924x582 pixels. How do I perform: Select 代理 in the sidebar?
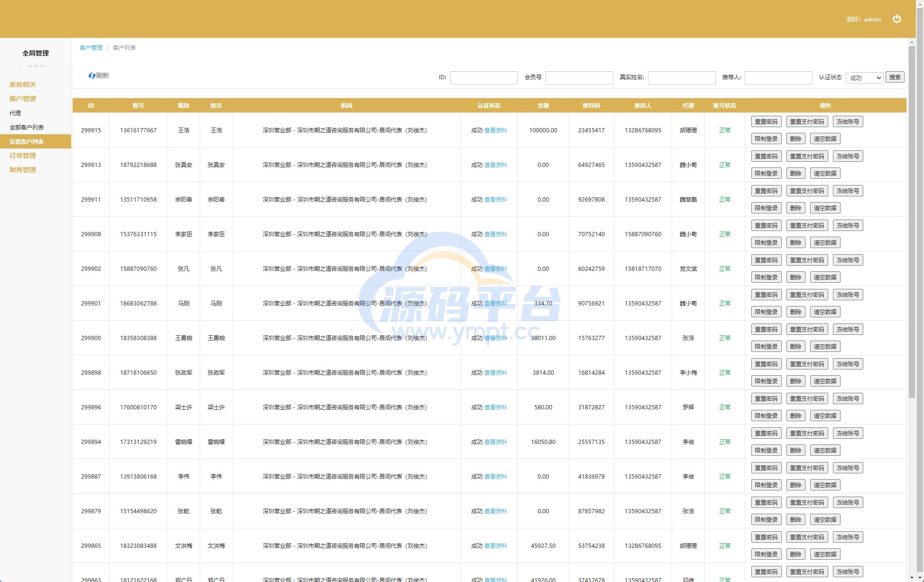(15, 113)
